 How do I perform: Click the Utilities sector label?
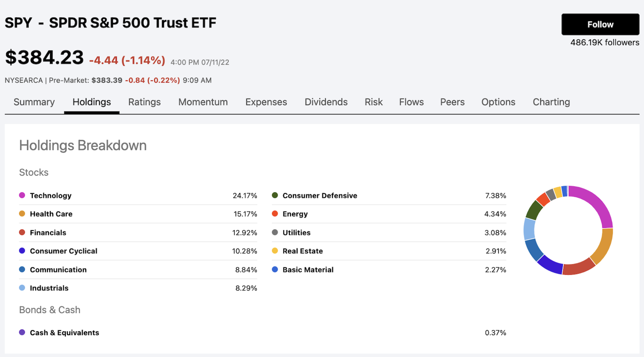(x=296, y=233)
